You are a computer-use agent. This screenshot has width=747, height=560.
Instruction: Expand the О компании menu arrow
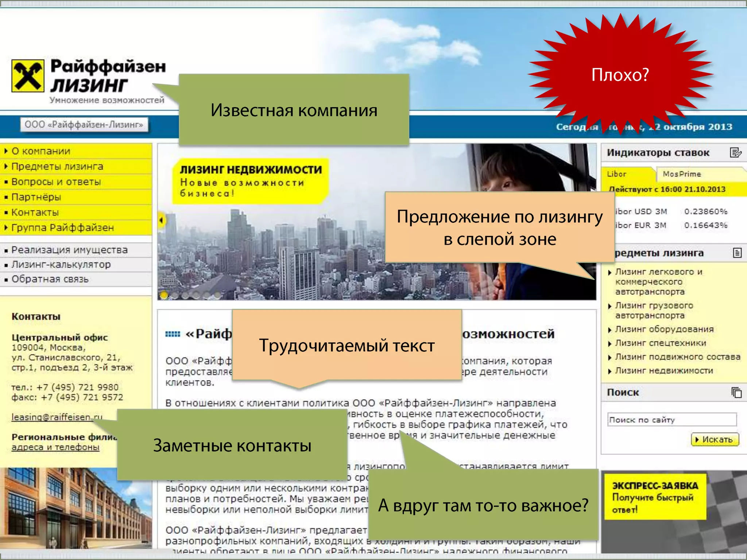(6, 151)
